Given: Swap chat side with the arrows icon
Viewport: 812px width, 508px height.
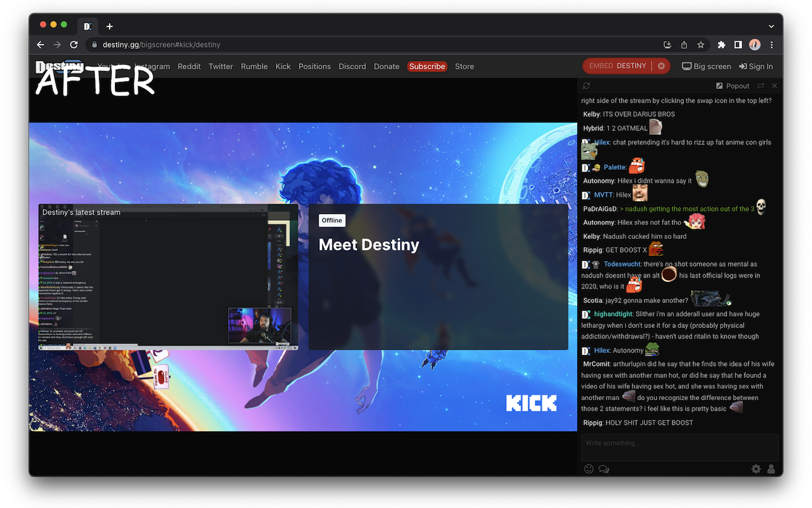Looking at the screenshot, I should click(x=761, y=86).
